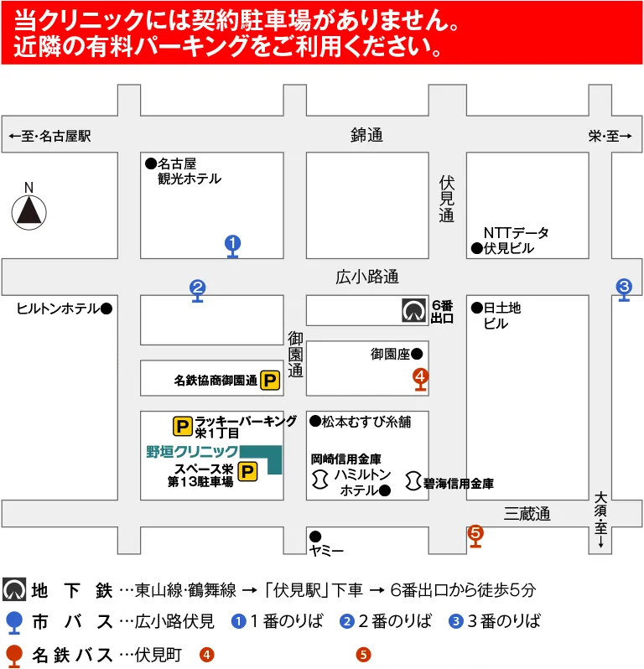
Task: Click the 至・名古屋駅 direction label
Action: click(x=49, y=136)
